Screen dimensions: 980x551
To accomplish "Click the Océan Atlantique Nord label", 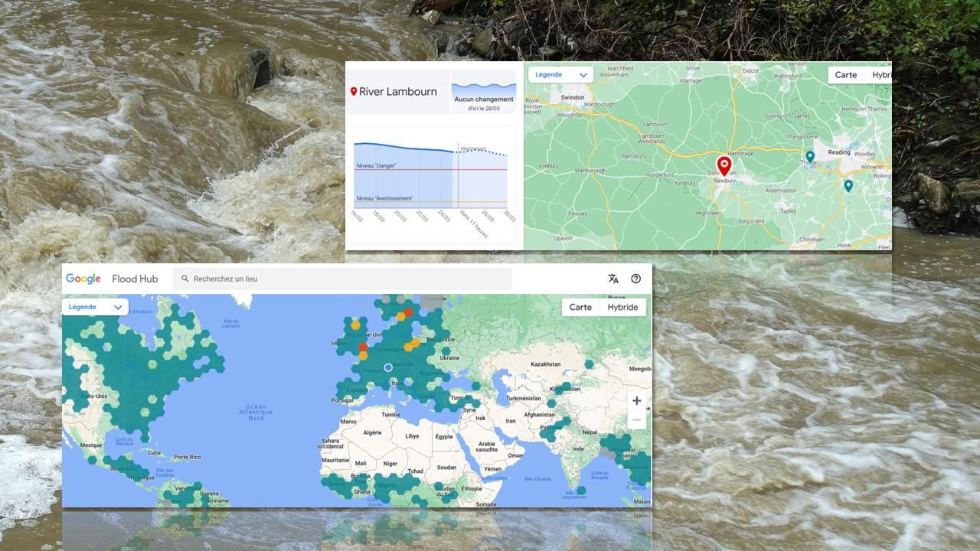I will [256, 412].
